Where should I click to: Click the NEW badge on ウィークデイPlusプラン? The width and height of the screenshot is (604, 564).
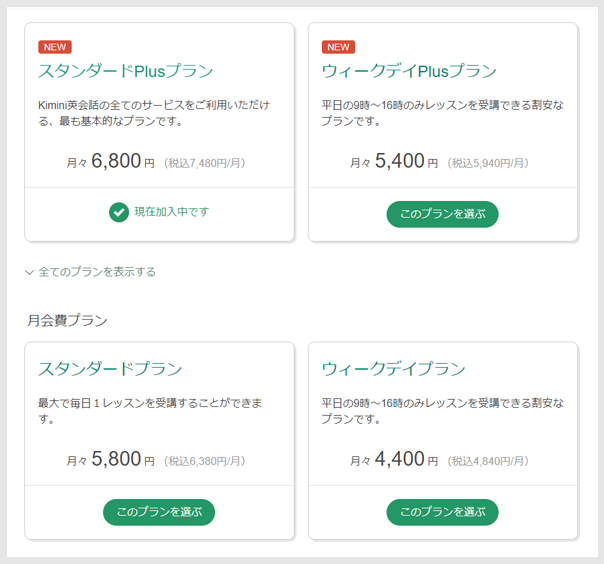tap(338, 47)
